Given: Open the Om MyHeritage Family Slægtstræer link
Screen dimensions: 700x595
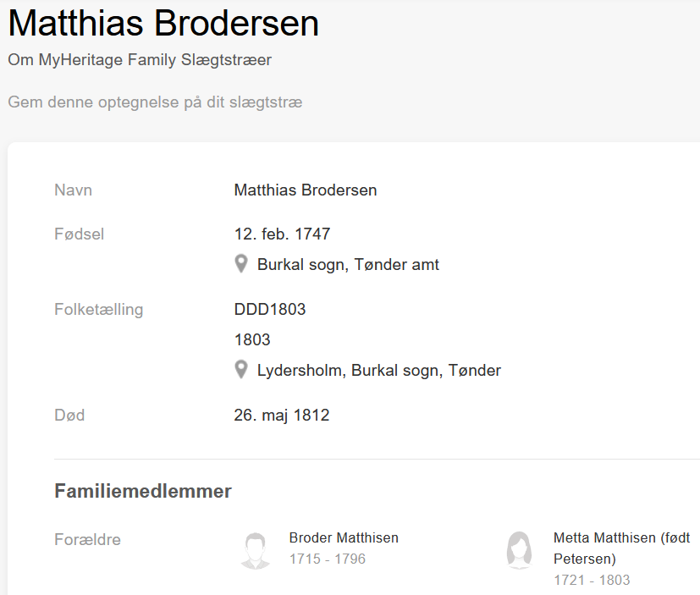Looking at the screenshot, I should point(140,60).
